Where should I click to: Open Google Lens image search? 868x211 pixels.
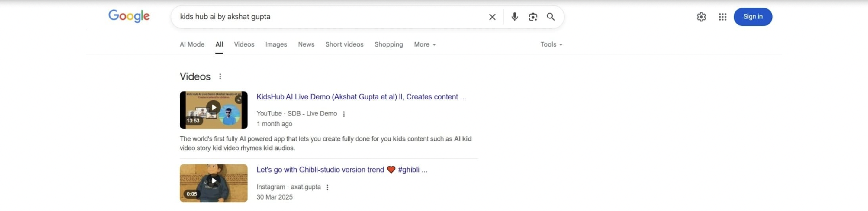pos(533,17)
